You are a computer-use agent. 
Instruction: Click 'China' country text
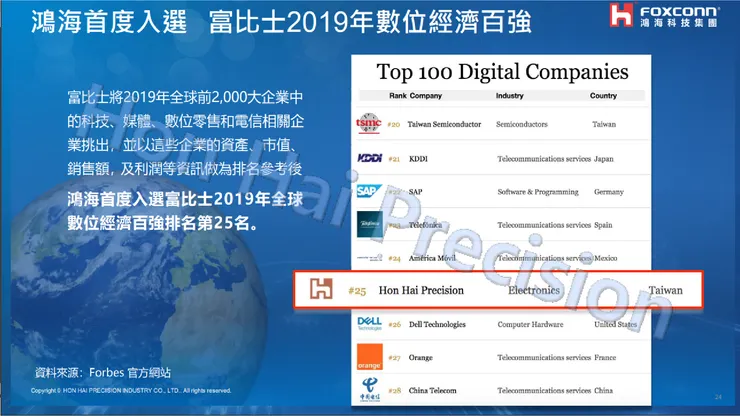[604, 391]
